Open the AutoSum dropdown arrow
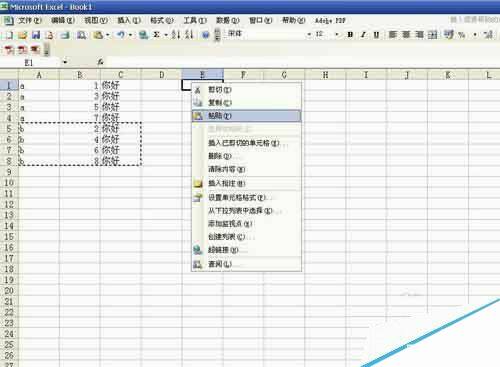The width and height of the screenshot is (500, 367). (x=166, y=35)
